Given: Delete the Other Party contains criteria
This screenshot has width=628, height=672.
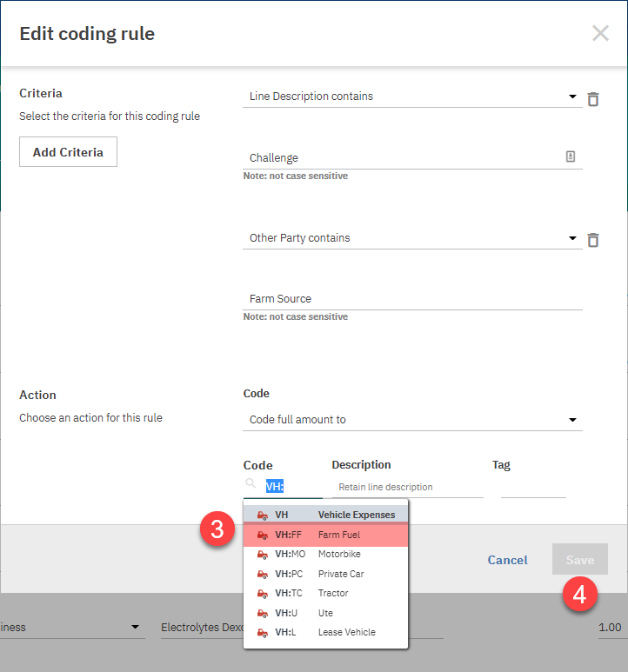Looking at the screenshot, I should [x=593, y=240].
